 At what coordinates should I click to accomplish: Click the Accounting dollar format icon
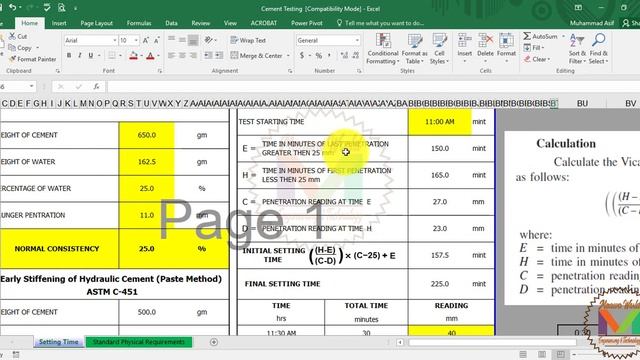302,56
